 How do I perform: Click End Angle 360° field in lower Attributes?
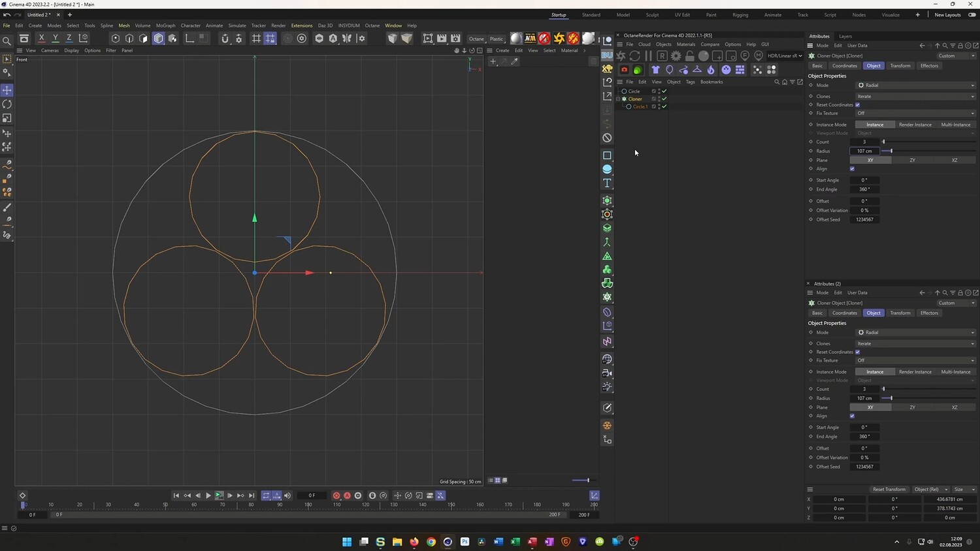click(864, 437)
